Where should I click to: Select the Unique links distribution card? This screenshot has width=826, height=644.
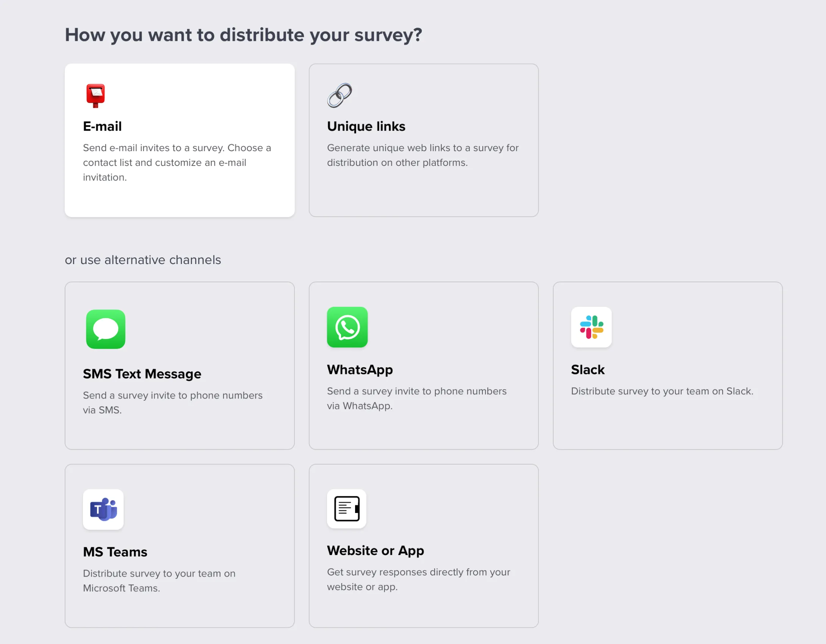[x=423, y=140]
